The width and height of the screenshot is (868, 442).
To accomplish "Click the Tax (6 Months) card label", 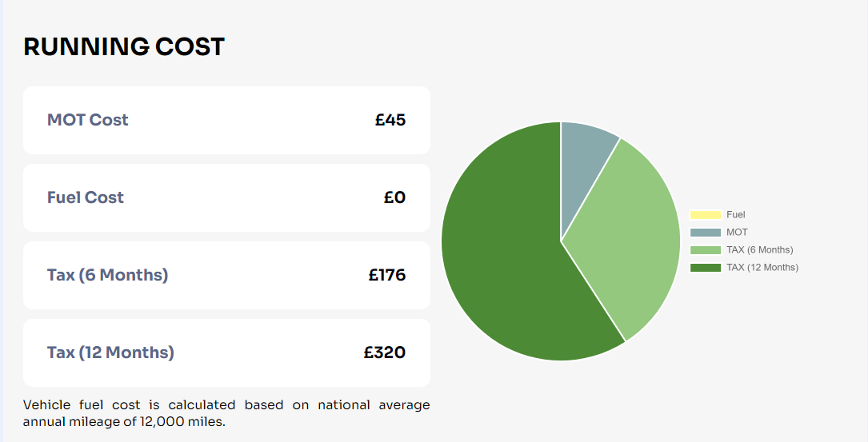I will pyautogui.click(x=107, y=275).
